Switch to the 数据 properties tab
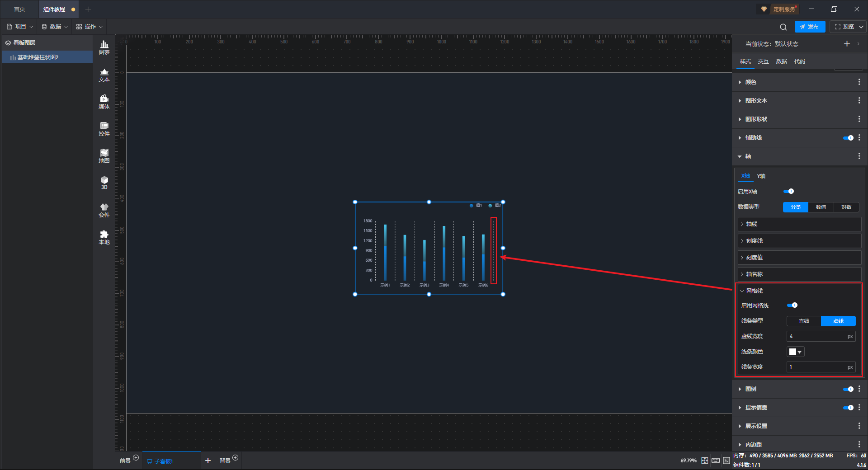 [x=781, y=61]
